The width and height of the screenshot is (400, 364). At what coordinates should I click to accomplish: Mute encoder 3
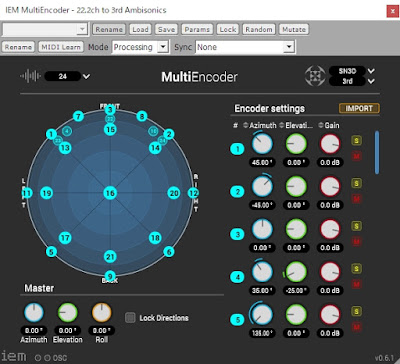point(356,241)
